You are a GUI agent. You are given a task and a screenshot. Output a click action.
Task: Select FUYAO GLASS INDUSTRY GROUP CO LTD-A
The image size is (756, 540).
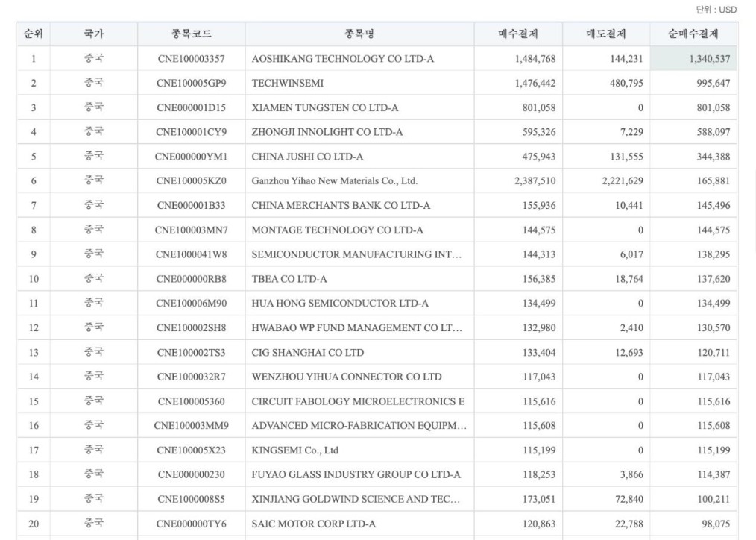pos(356,474)
